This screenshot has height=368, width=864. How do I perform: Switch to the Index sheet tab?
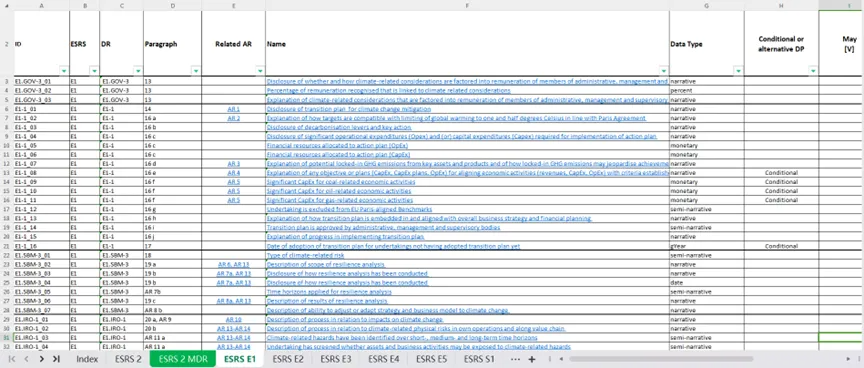coord(87,359)
